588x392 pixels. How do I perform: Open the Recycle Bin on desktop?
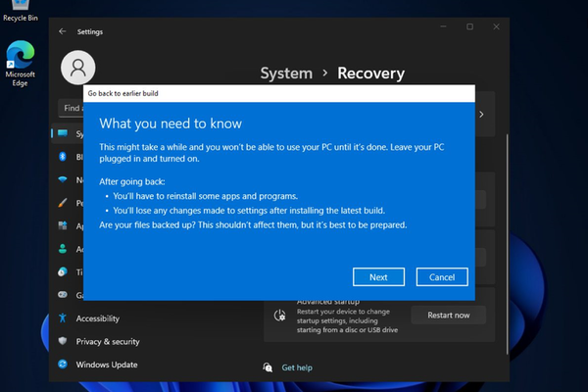coord(21,10)
